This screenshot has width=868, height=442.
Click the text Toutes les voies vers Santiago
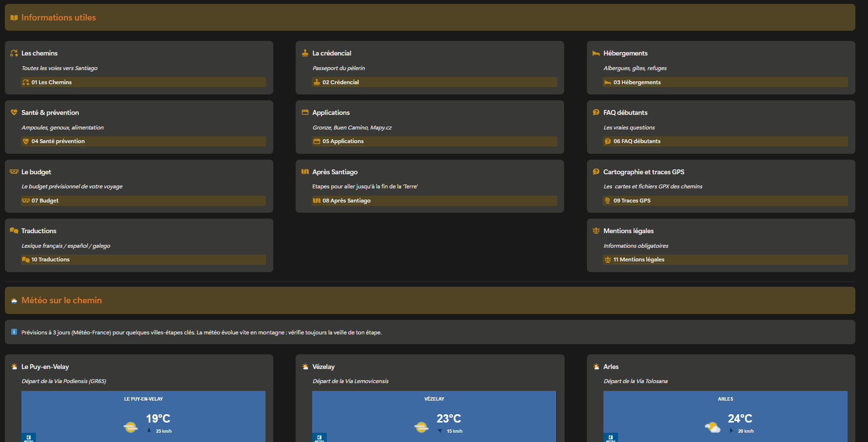[x=59, y=68]
